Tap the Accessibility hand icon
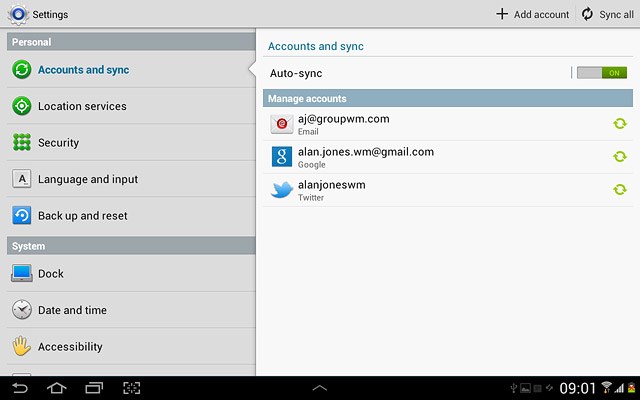Viewport: 640px width, 400px height. click(22, 346)
